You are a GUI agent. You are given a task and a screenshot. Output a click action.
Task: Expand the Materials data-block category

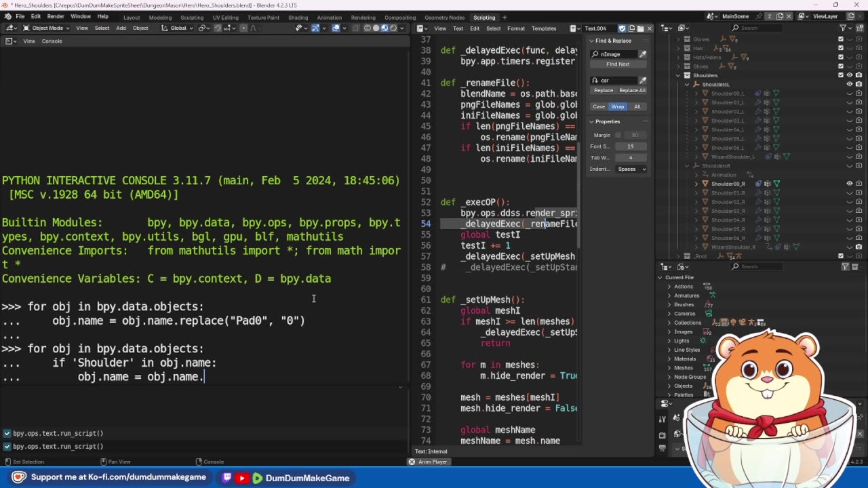669,359
